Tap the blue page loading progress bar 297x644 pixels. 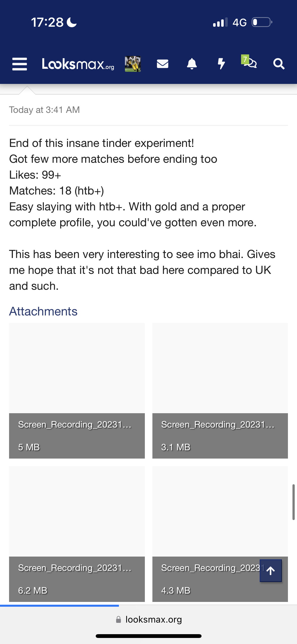click(x=59, y=605)
